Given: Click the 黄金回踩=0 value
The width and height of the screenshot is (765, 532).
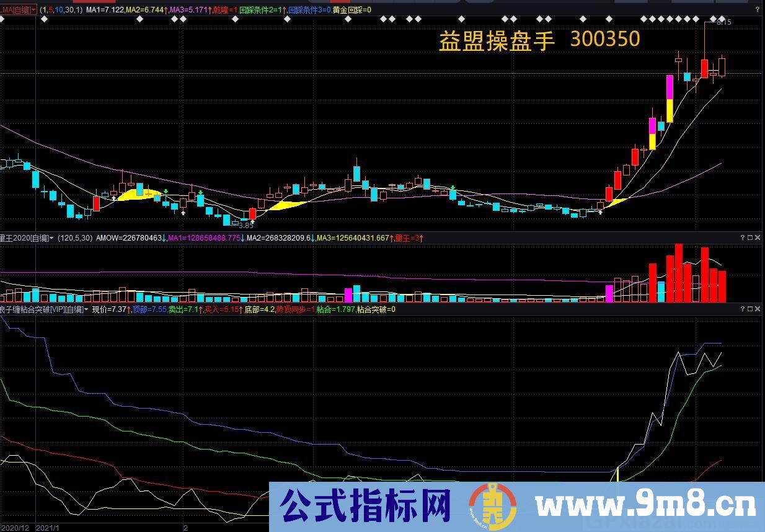Looking at the screenshot, I should point(352,10).
